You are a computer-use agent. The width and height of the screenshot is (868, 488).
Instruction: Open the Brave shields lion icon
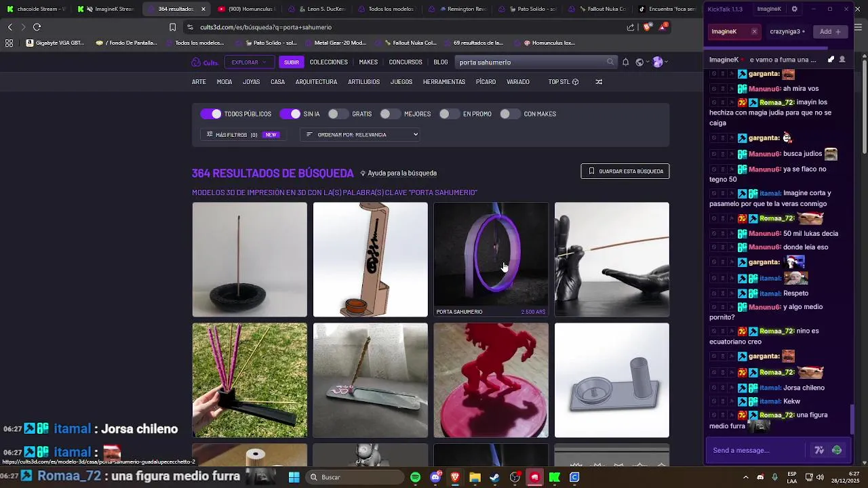pyautogui.click(x=646, y=27)
